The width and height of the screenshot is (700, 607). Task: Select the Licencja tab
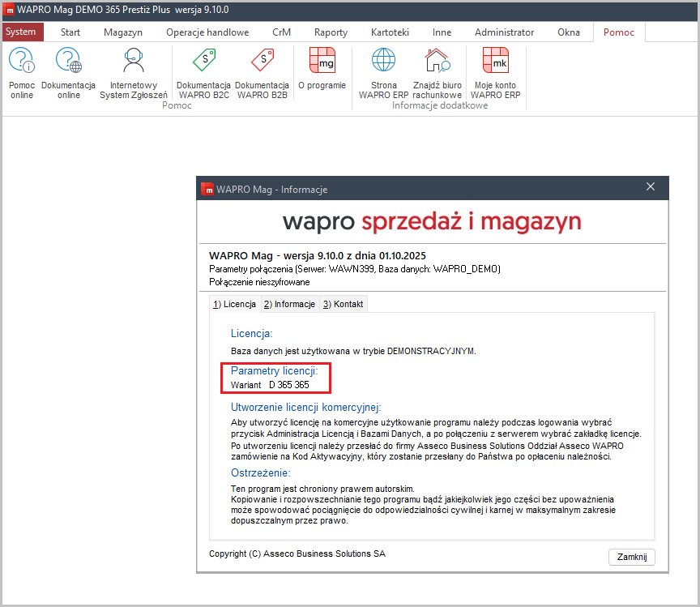click(x=234, y=304)
